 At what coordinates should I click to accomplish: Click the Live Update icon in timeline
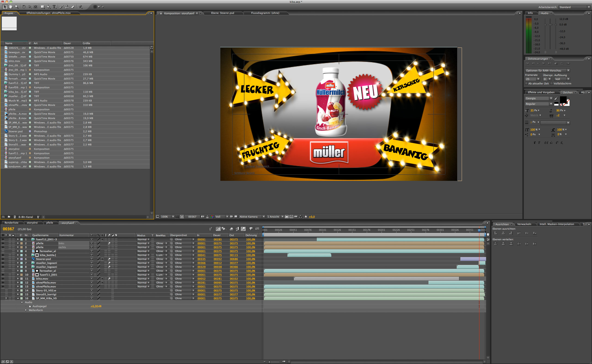coord(218,229)
